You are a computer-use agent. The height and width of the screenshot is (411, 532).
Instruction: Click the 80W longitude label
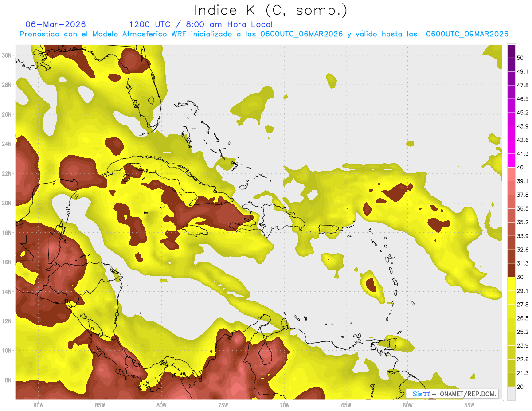point(161,405)
